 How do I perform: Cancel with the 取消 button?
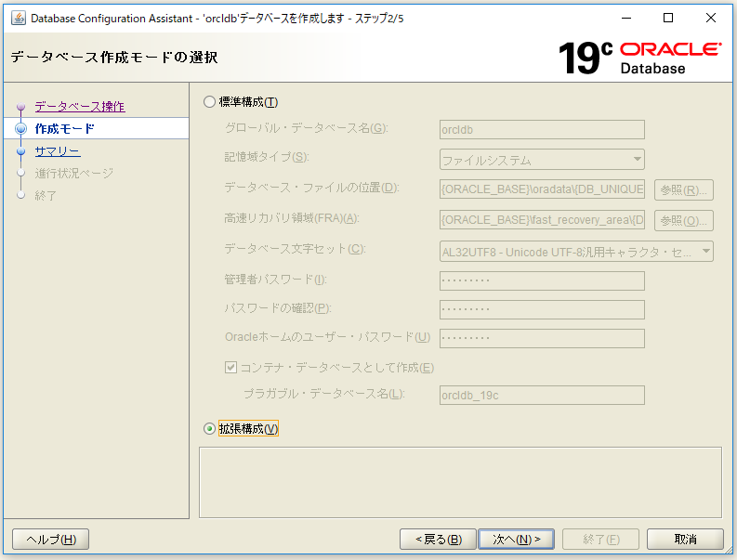[685, 539]
